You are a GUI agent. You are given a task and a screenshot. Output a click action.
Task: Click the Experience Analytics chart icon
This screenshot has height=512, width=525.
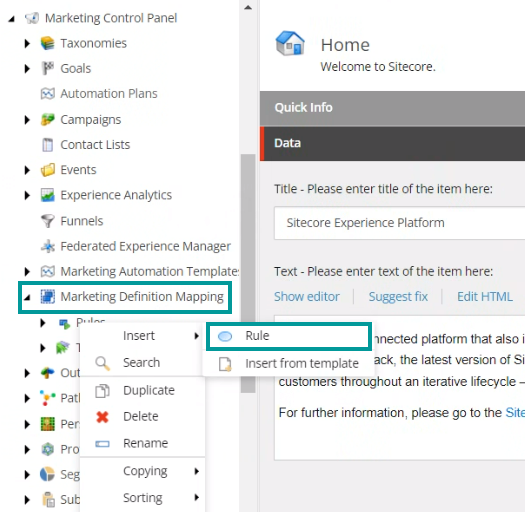click(x=48, y=195)
